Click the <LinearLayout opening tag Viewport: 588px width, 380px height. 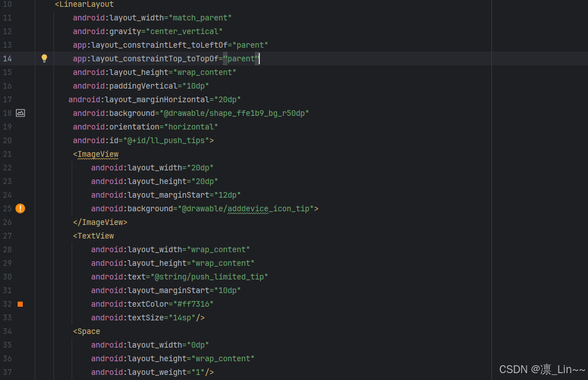coord(84,5)
